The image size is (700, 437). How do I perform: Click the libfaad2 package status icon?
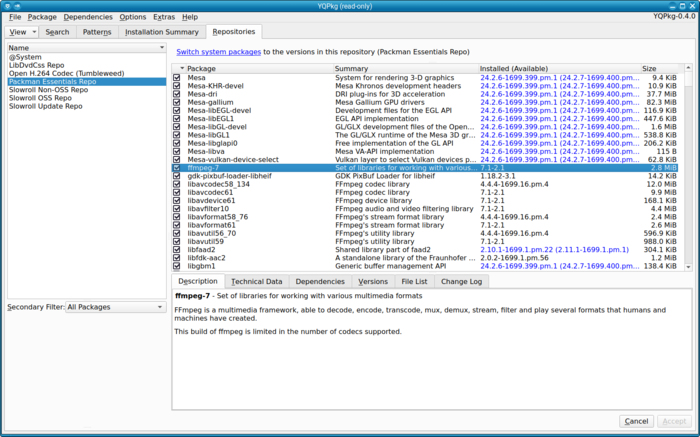click(x=178, y=250)
